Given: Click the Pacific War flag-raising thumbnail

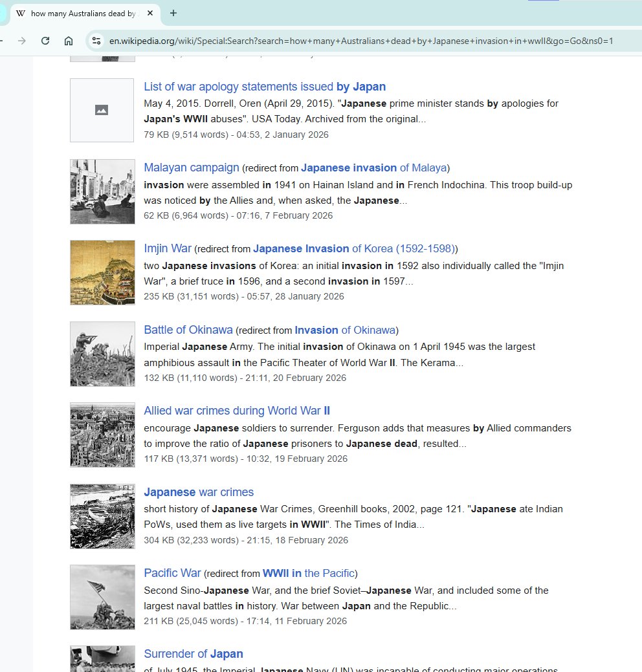Looking at the screenshot, I should (x=102, y=597).
